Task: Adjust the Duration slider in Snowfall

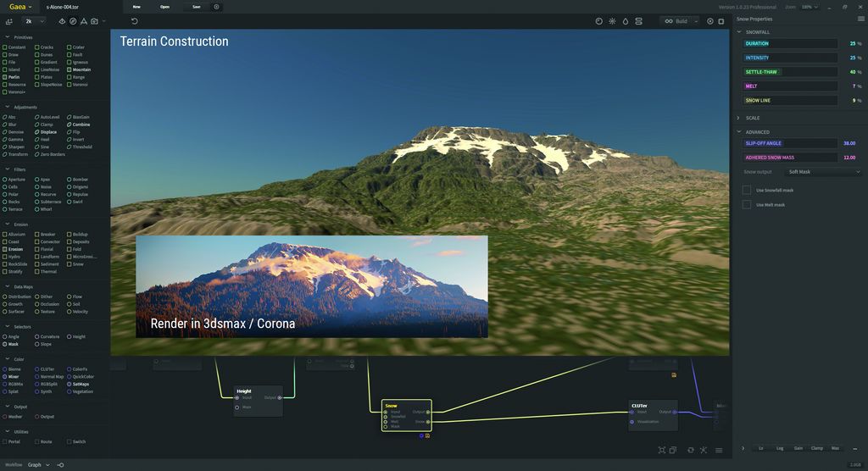Action: click(790, 43)
